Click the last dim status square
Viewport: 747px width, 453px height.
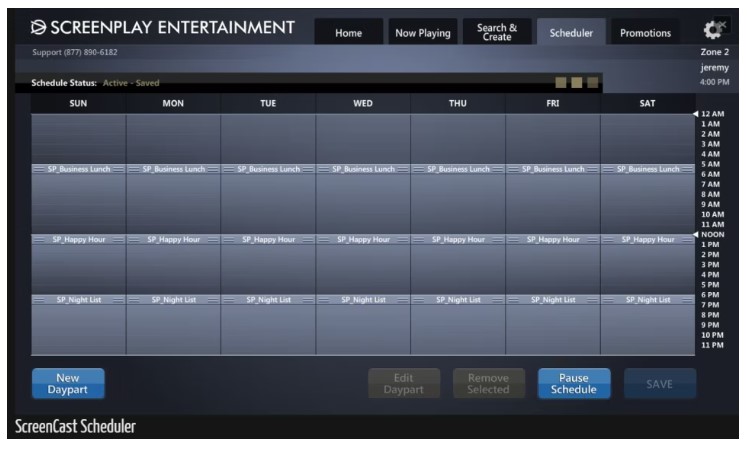(592, 83)
